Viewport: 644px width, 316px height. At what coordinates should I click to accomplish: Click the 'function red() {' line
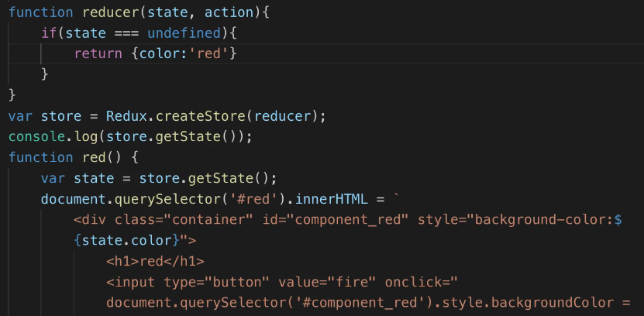click(73, 157)
